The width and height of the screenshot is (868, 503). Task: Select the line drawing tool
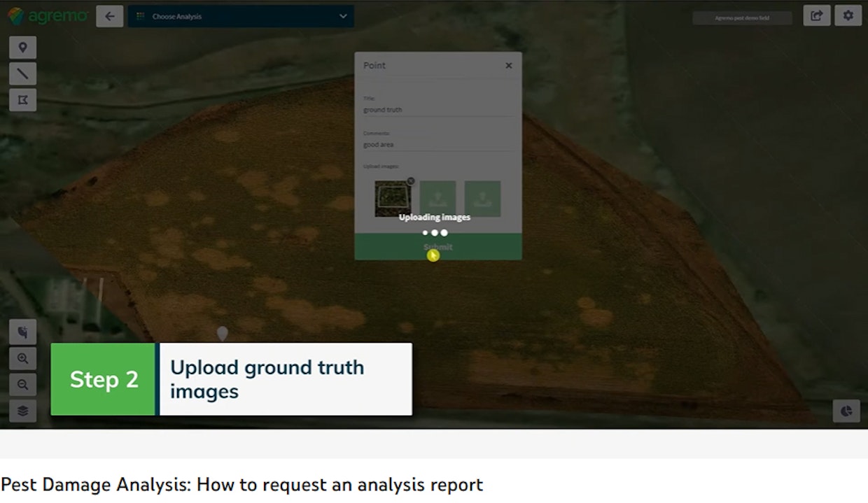[x=22, y=73]
